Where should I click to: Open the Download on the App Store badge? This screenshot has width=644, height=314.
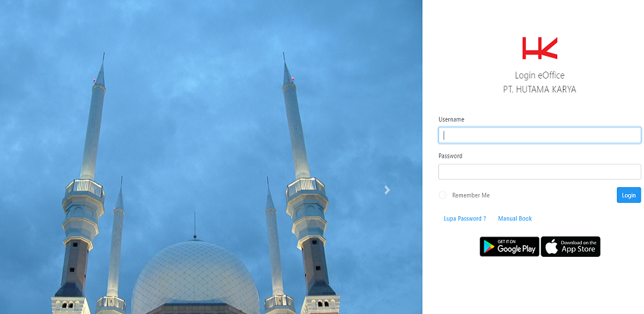570,247
